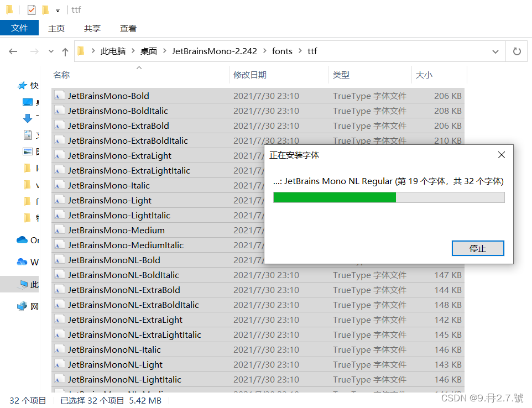Select the JetBrainsMono-ExtraLight font file icon
532x408 pixels.
[59, 156]
